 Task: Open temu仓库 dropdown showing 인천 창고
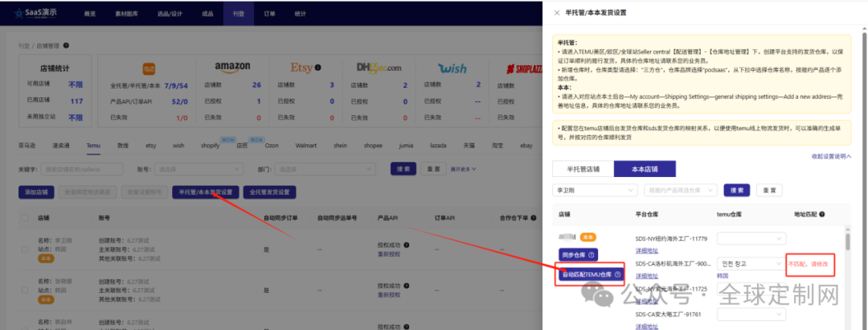pos(751,264)
